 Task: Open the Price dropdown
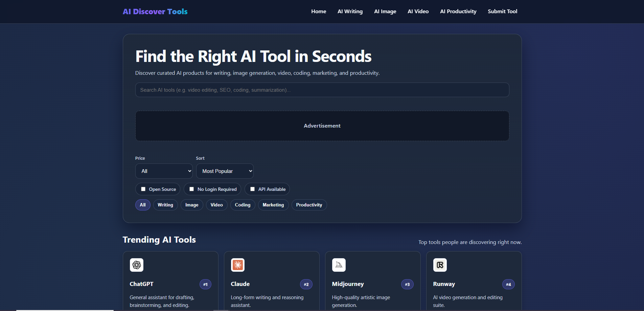[164, 171]
